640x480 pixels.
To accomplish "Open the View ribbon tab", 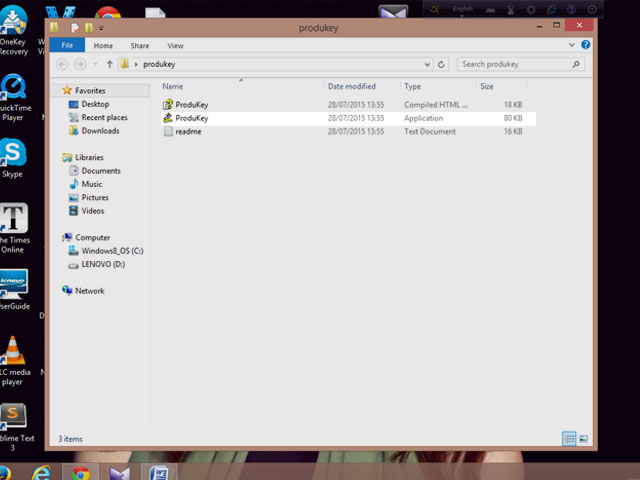I will (x=175, y=46).
